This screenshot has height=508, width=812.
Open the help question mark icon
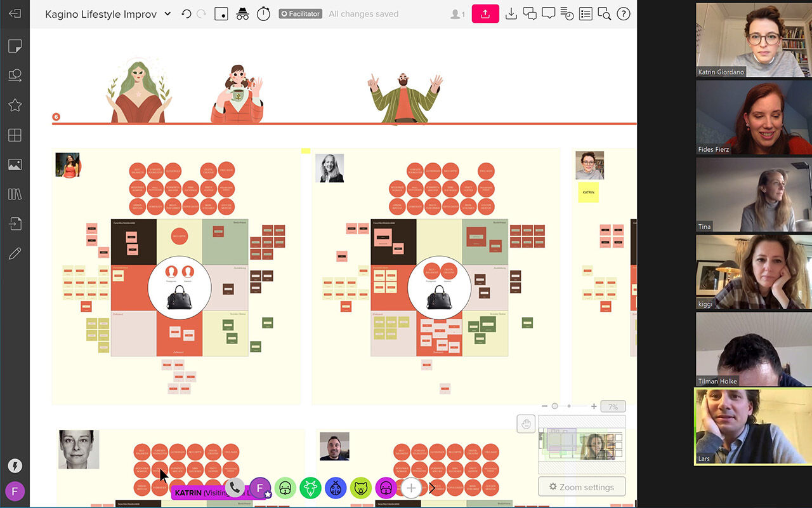point(624,14)
